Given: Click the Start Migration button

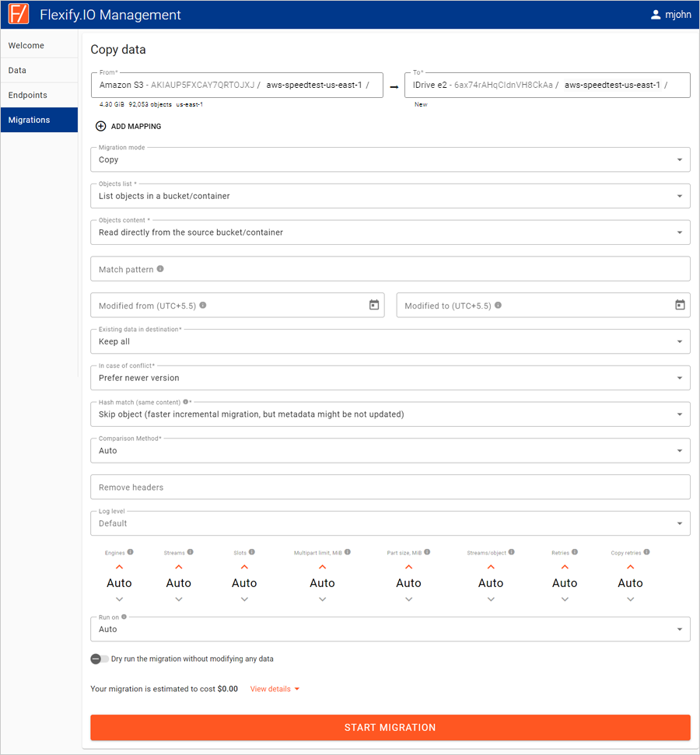Looking at the screenshot, I should (x=390, y=727).
